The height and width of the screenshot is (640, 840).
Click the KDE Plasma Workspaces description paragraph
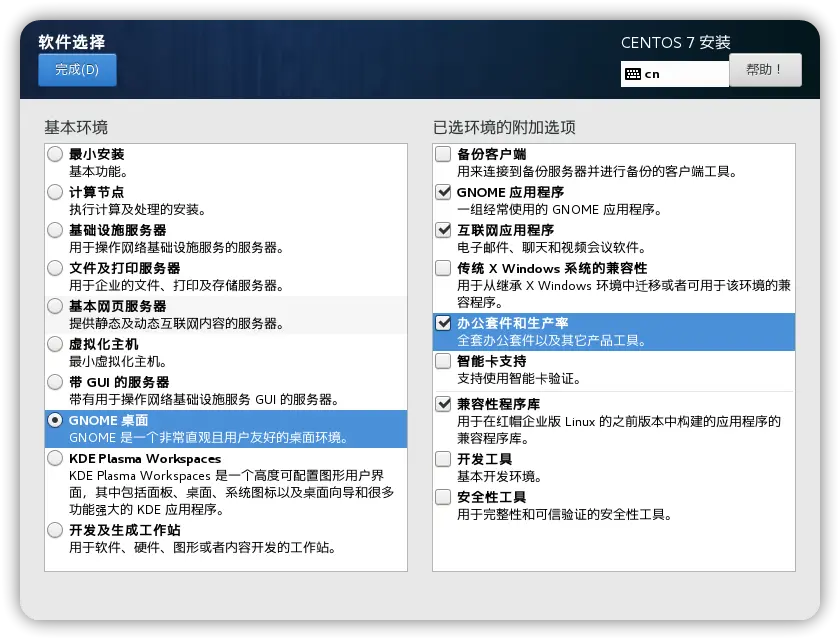pyautogui.click(x=231, y=493)
